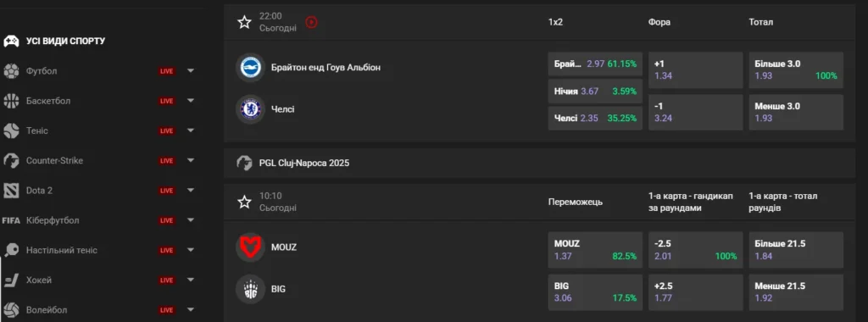Open Брайтон енд Гоув Альбіон team name

pyautogui.click(x=326, y=68)
